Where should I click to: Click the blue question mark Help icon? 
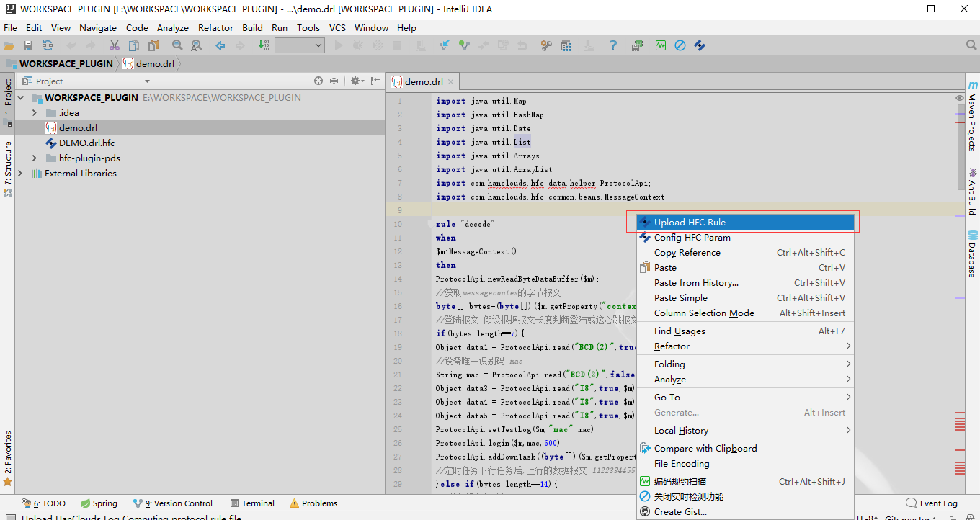tap(613, 45)
